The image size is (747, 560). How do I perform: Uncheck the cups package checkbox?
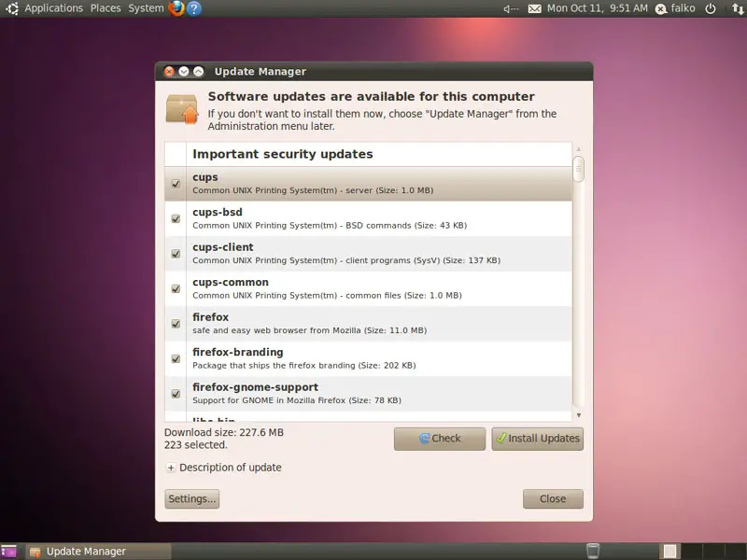click(176, 184)
